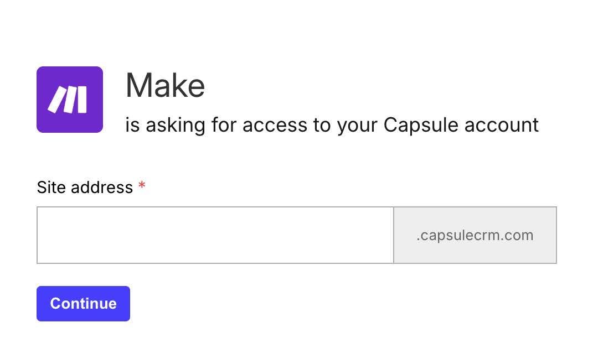Select the logo beside the Make heading
Image resolution: width=598 pixels, height=364 pixels.
[x=69, y=99]
